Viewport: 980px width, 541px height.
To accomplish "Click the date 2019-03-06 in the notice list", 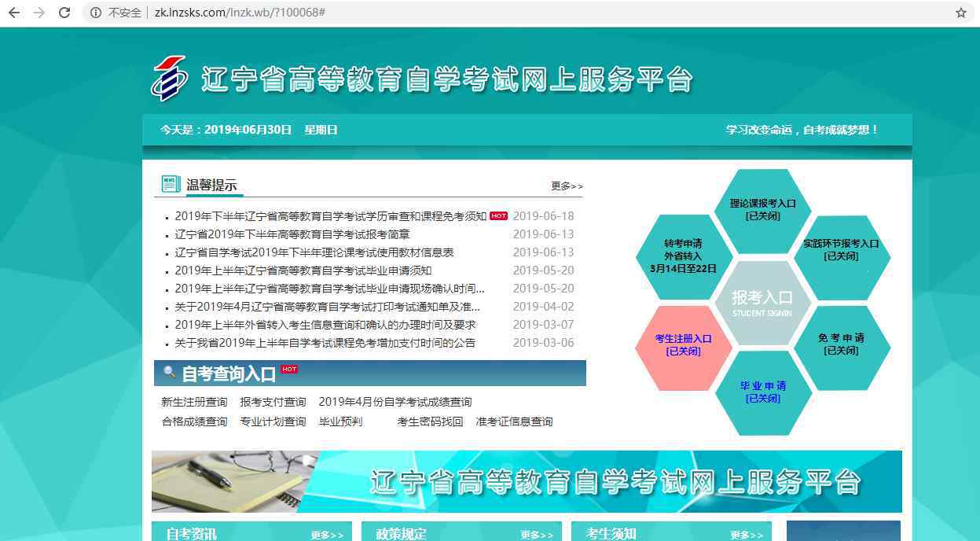I will coord(543,343).
